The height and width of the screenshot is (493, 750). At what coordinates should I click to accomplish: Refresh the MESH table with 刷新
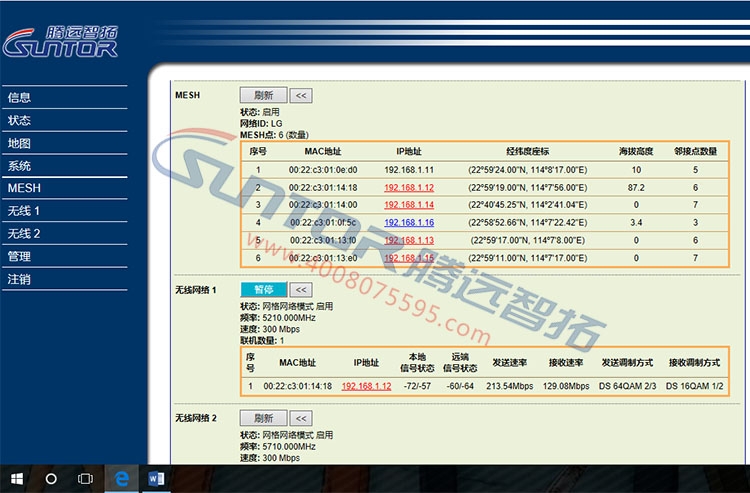point(263,95)
